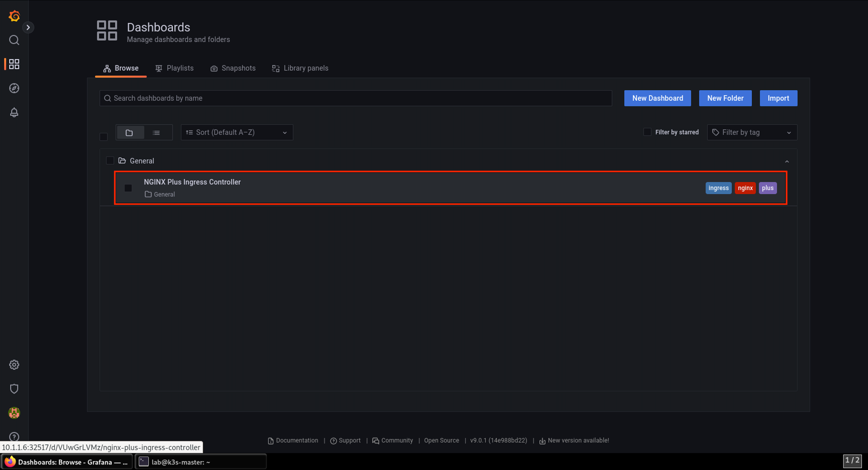The width and height of the screenshot is (868, 470).
Task: Open the Documentation footer link
Action: pos(293,441)
